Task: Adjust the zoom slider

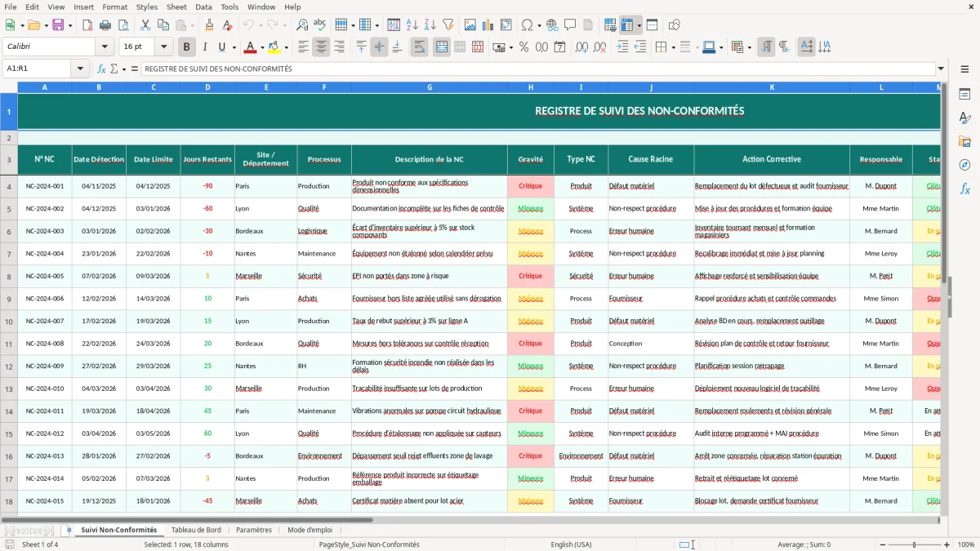Action: point(914,544)
